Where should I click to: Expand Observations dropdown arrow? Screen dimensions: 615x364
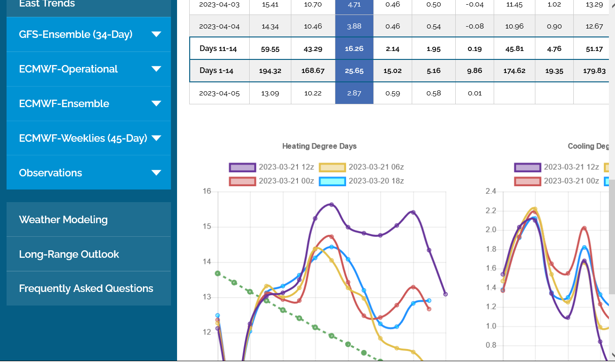point(156,173)
